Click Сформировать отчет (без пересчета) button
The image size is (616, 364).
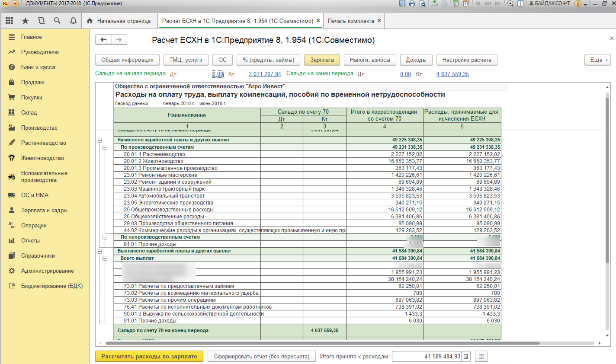pyautogui.click(x=262, y=357)
